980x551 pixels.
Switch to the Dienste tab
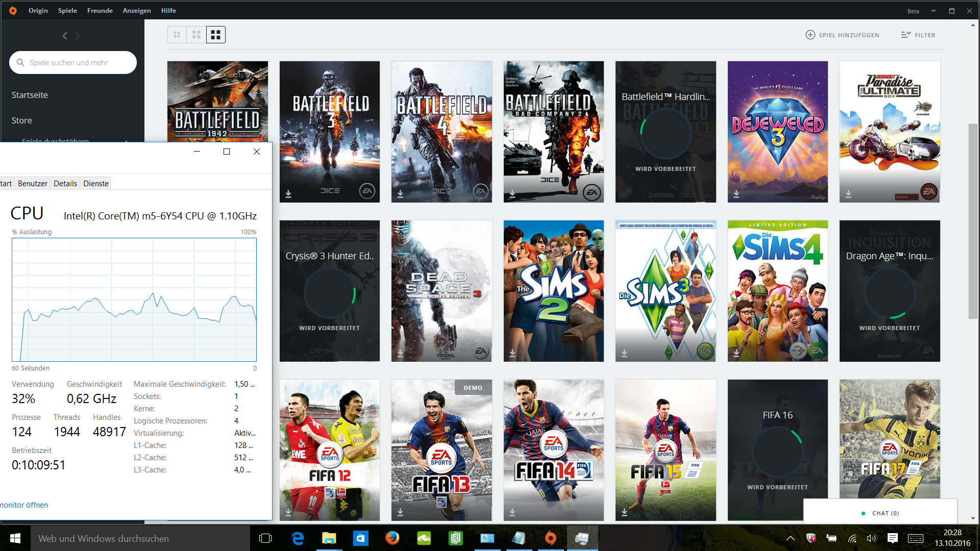coord(96,183)
